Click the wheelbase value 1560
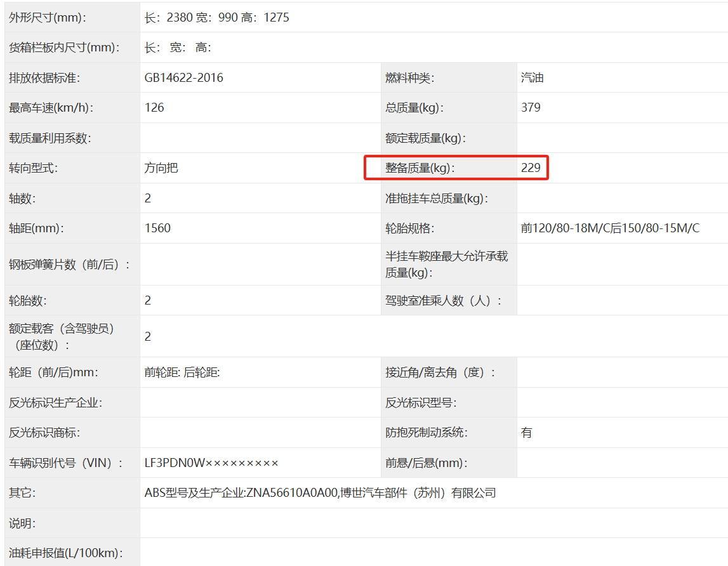This screenshot has height=566, width=728. click(x=157, y=228)
